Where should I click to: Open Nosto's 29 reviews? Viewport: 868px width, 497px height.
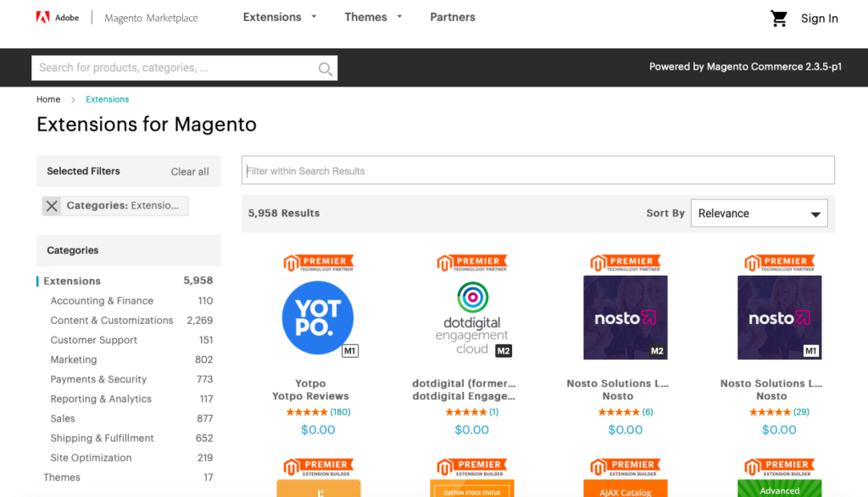coord(801,412)
